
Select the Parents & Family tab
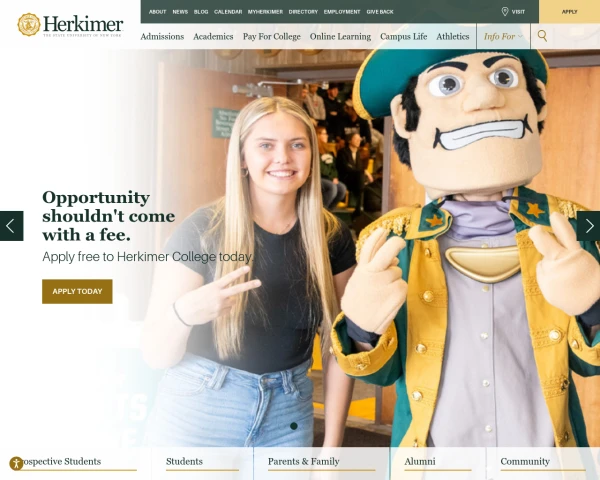pos(303,461)
